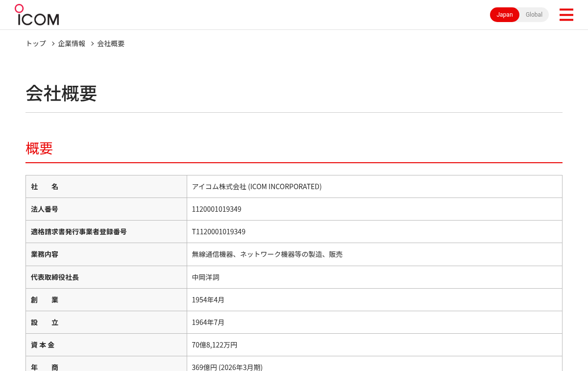The height and width of the screenshot is (371, 588).
Task: Click the 社名 row label
Action: [x=45, y=187]
